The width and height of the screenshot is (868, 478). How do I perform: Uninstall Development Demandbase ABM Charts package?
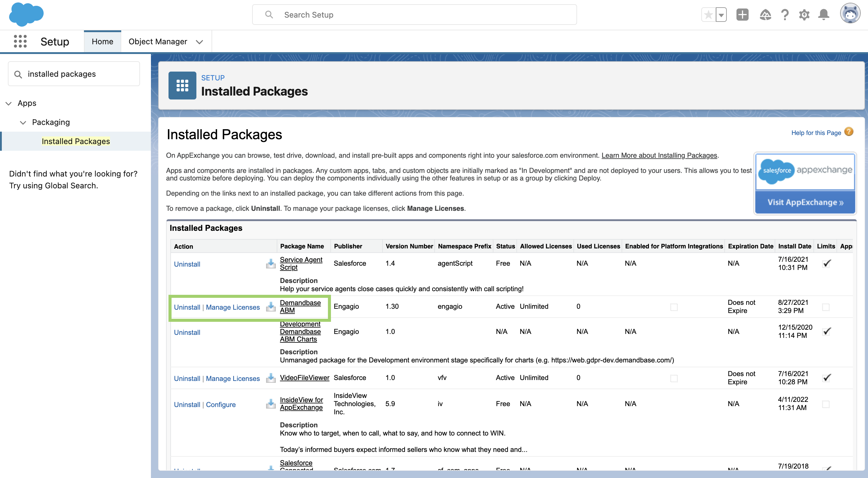(x=187, y=332)
